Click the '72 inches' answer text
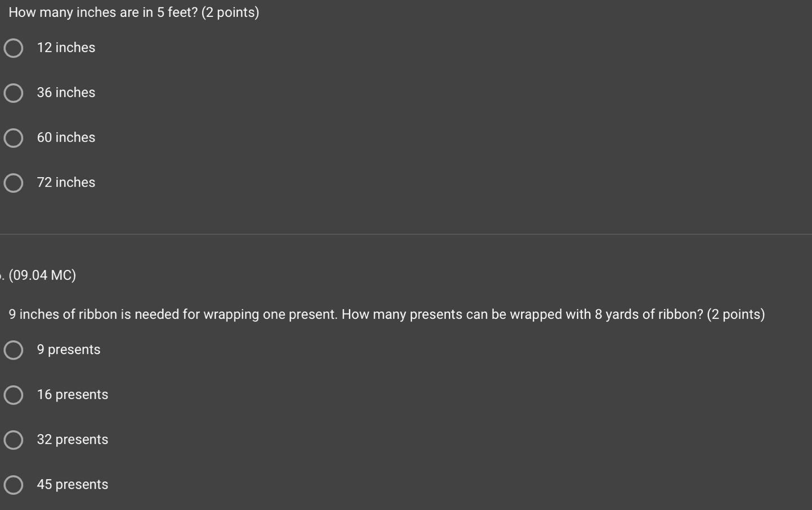 pos(66,182)
